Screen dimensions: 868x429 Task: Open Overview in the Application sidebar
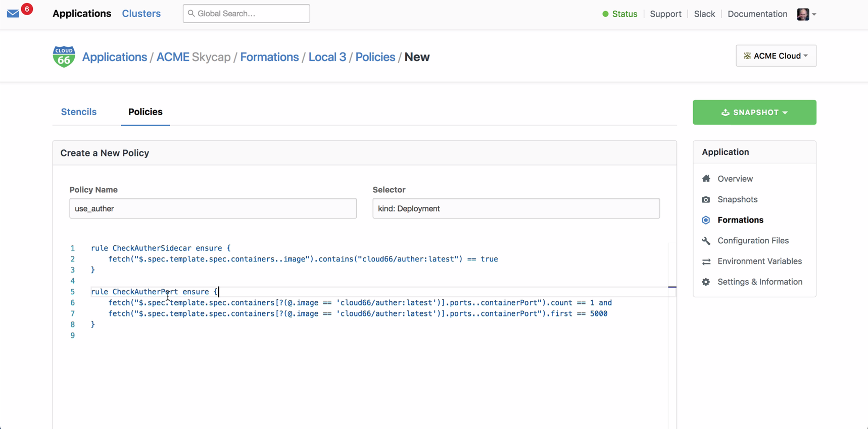pyautogui.click(x=735, y=179)
